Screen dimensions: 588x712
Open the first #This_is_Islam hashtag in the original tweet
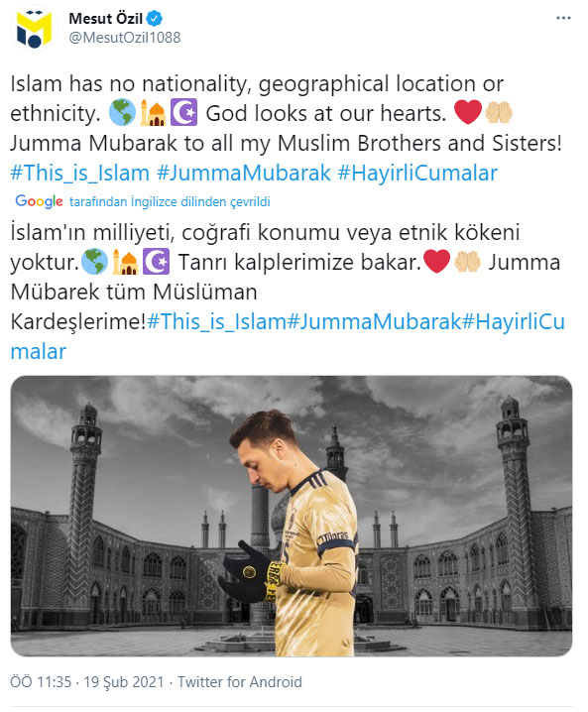click(x=80, y=173)
